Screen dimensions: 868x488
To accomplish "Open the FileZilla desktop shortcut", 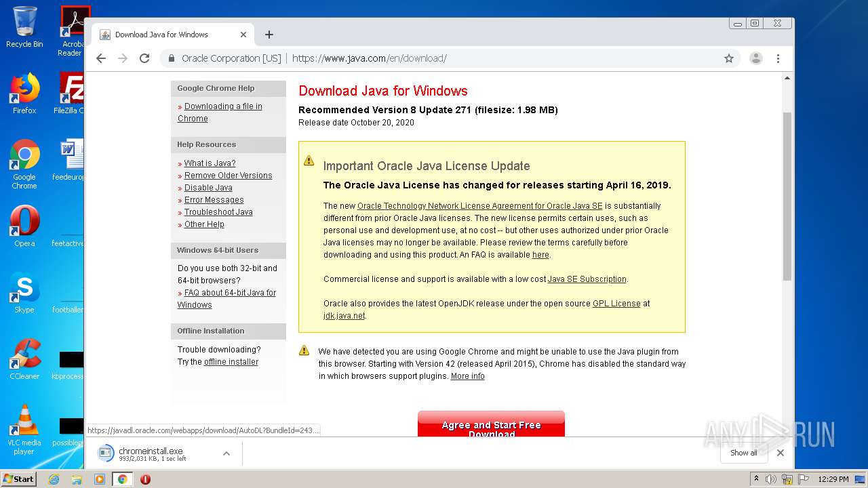I will point(71,94).
